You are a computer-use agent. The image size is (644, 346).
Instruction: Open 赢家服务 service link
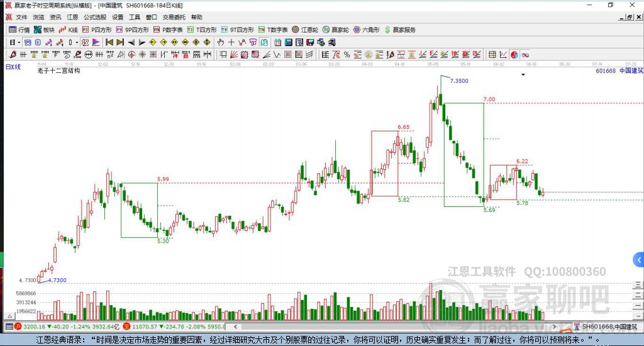point(399,30)
